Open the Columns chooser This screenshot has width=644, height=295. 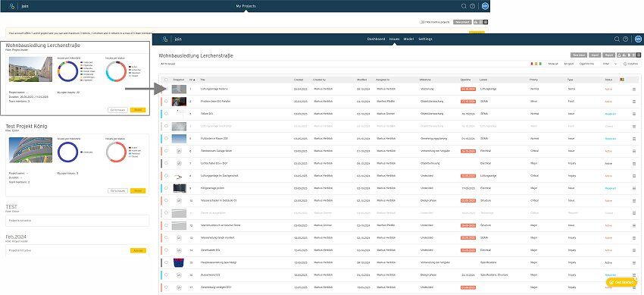coord(631,64)
